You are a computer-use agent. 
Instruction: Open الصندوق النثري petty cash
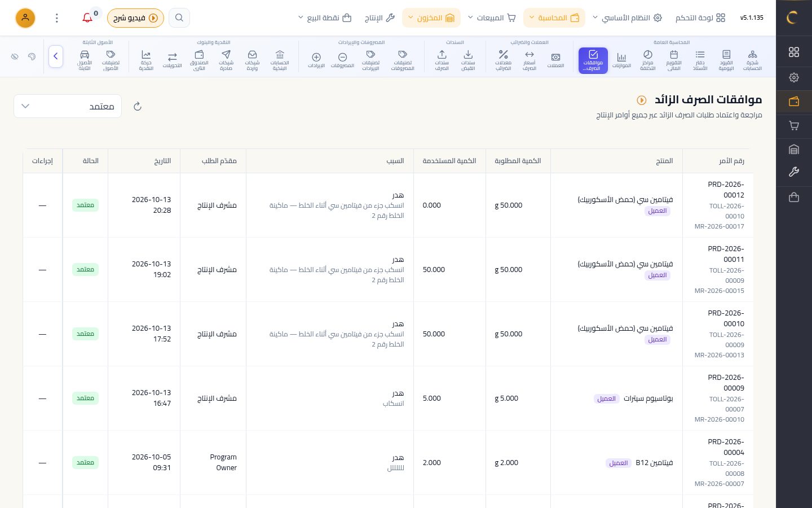click(199, 60)
